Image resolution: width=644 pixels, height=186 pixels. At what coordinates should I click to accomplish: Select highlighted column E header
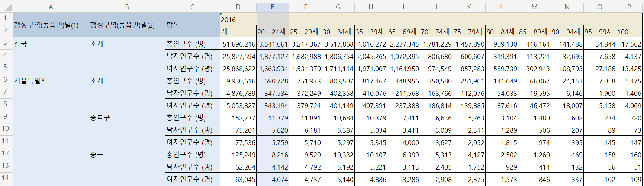273,7
